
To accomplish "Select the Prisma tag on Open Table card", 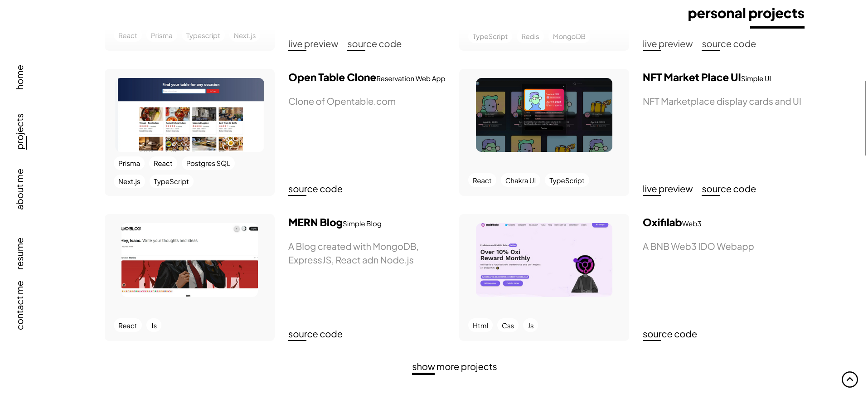I will [129, 164].
